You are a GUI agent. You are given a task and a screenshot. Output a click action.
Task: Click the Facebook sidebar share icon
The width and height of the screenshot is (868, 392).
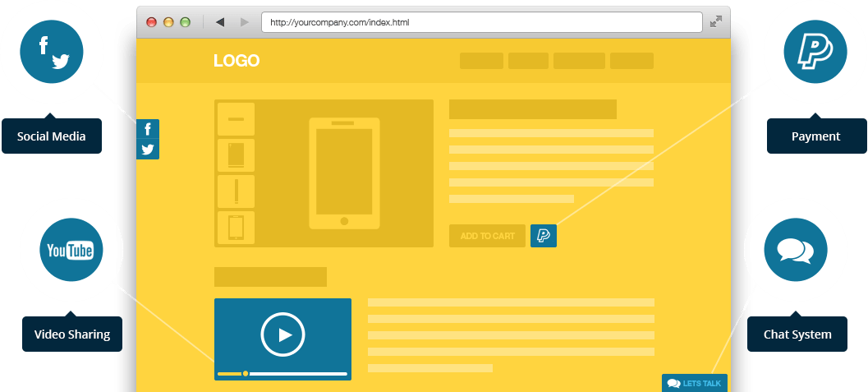[148, 129]
